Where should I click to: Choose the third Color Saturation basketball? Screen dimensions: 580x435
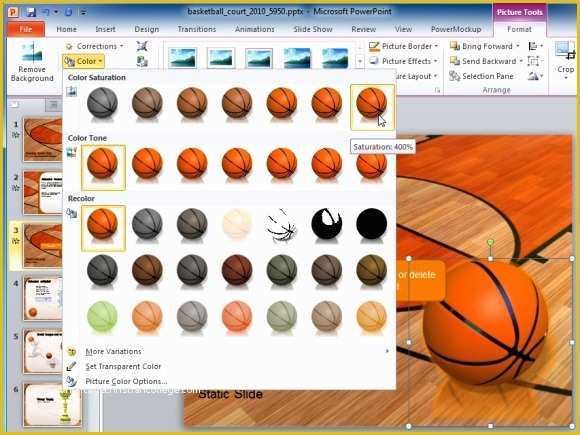(192, 104)
